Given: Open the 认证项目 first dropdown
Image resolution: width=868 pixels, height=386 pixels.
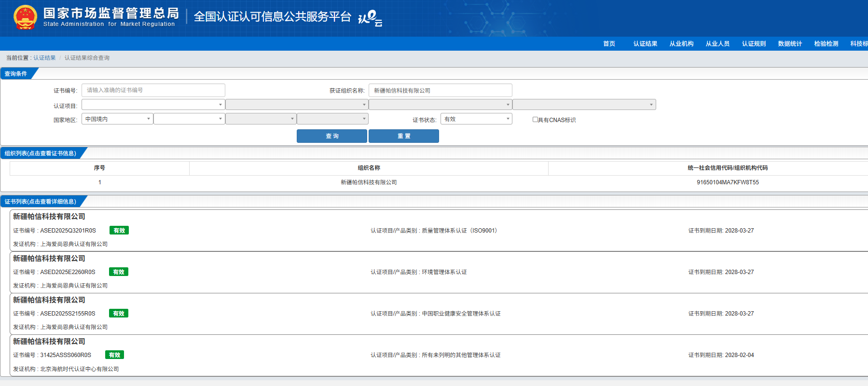Looking at the screenshot, I should 153,105.
